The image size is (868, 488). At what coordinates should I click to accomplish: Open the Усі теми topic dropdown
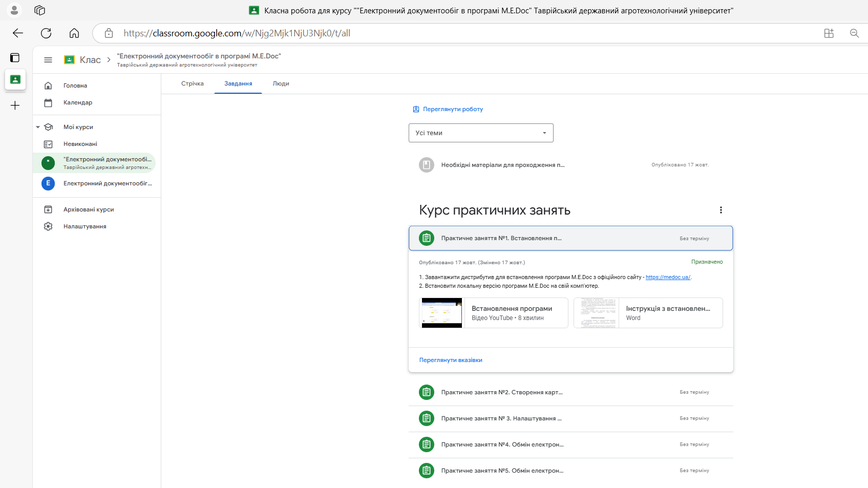click(x=481, y=133)
